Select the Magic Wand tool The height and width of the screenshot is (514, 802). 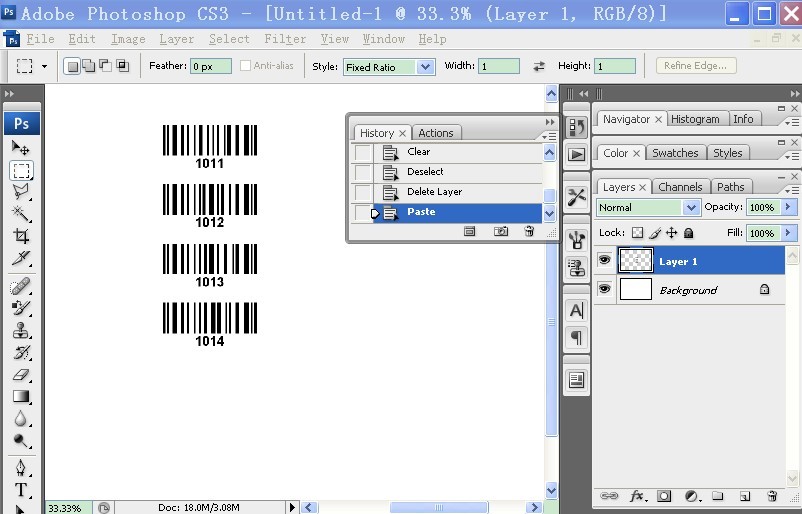pyautogui.click(x=21, y=214)
